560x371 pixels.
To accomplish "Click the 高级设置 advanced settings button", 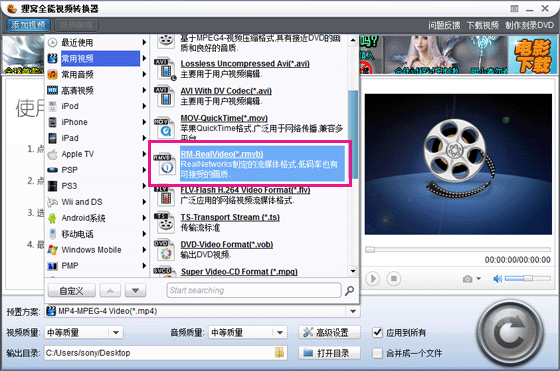I will (x=329, y=332).
